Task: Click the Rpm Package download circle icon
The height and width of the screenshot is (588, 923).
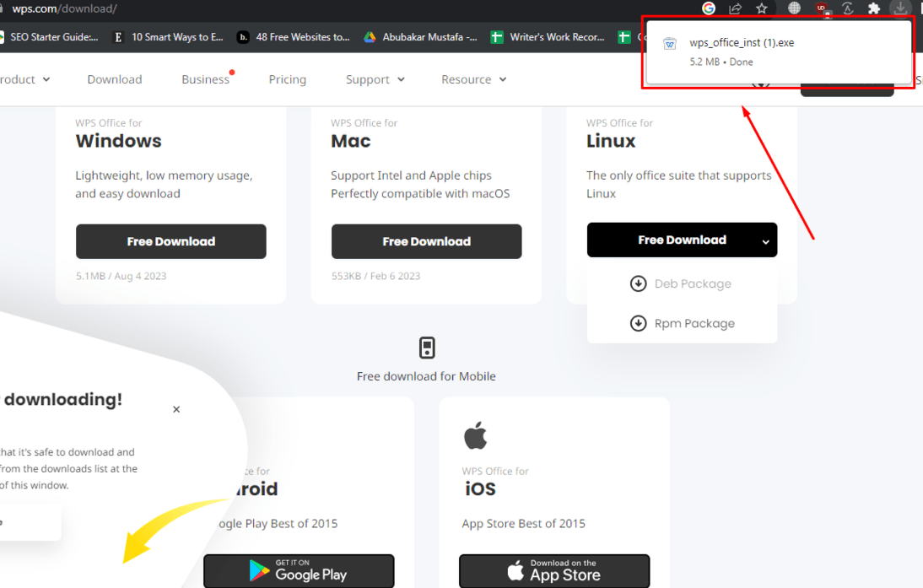Action: (x=639, y=323)
